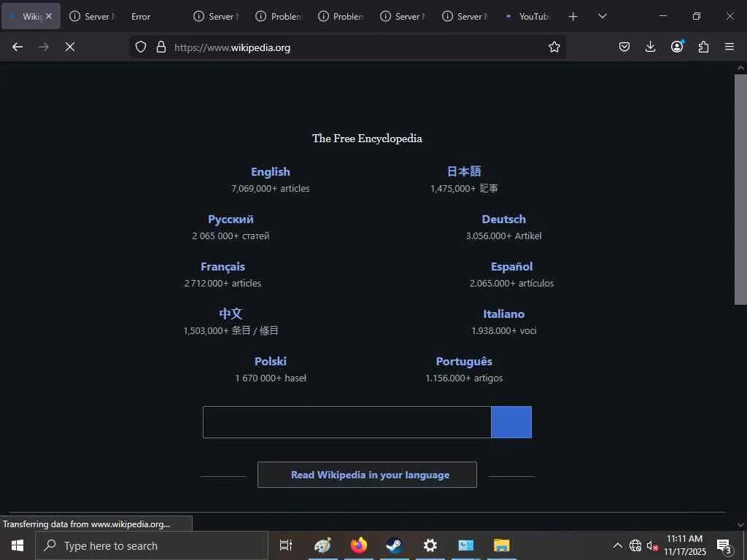Select the first Server Not Found tab

tap(93, 16)
